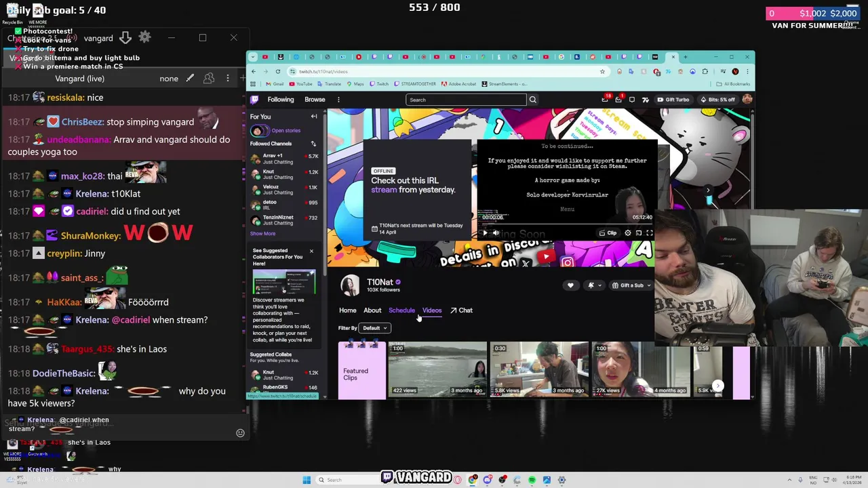Open the Chrome apps grid icon

point(254,84)
